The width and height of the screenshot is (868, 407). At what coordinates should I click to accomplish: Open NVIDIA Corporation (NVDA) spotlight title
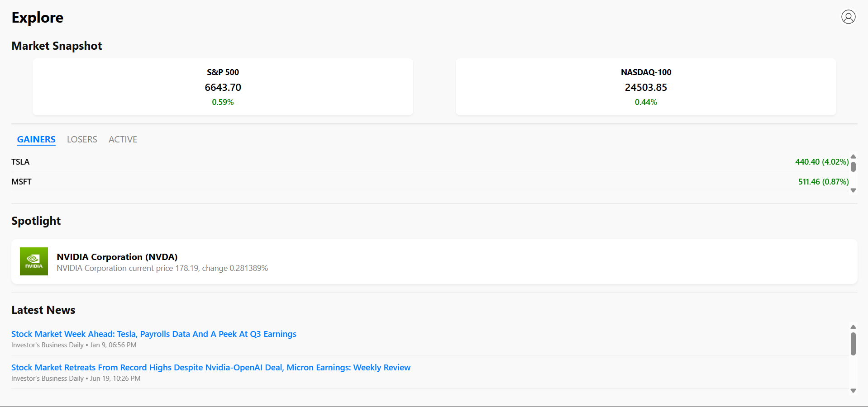(117, 257)
